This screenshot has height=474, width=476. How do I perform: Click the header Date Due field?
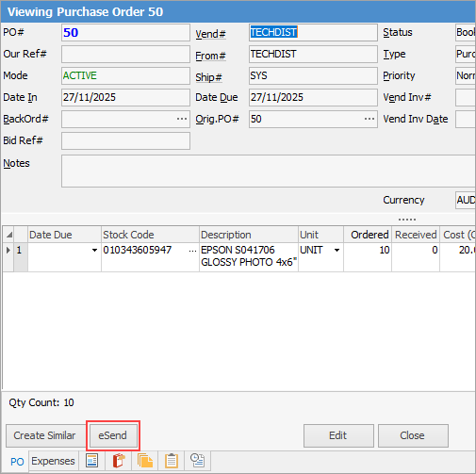[x=313, y=97]
